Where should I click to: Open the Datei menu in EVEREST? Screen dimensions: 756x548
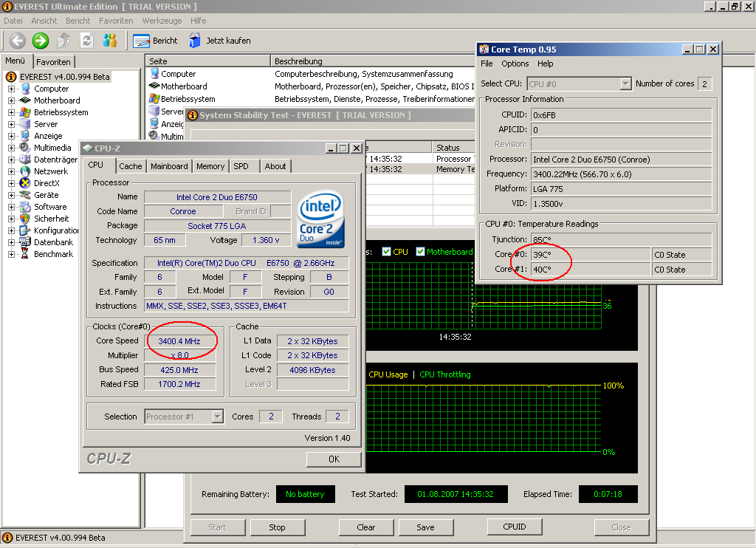point(13,21)
